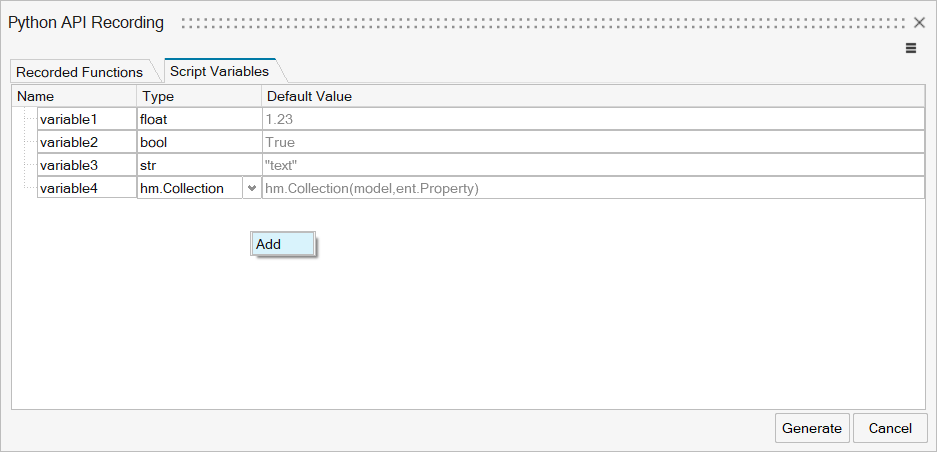Select the variable4 name cell
Image resolution: width=937 pixels, height=452 pixels.
[87, 188]
